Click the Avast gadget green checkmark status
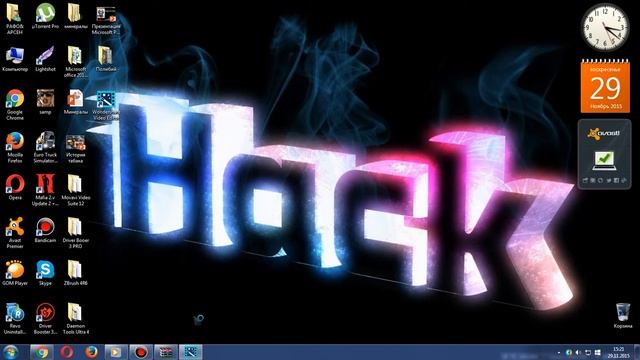 604,160
